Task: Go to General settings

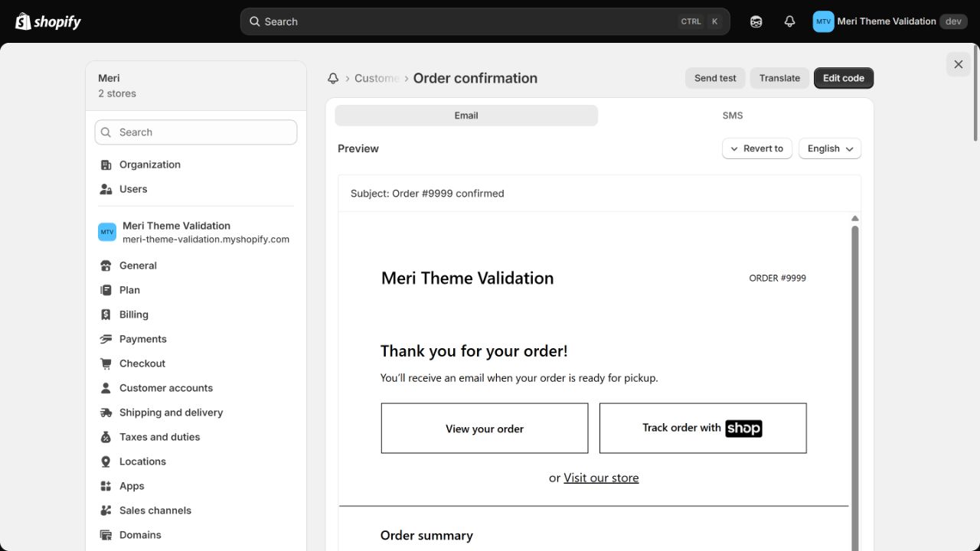Action: coord(196,266)
